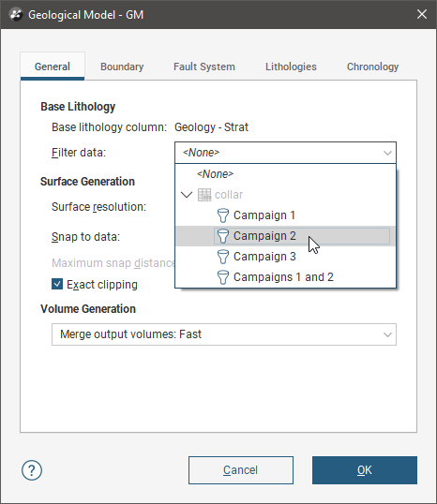The image size is (437, 504).
Task: Click the collar table icon
Action: pos(204,195)
